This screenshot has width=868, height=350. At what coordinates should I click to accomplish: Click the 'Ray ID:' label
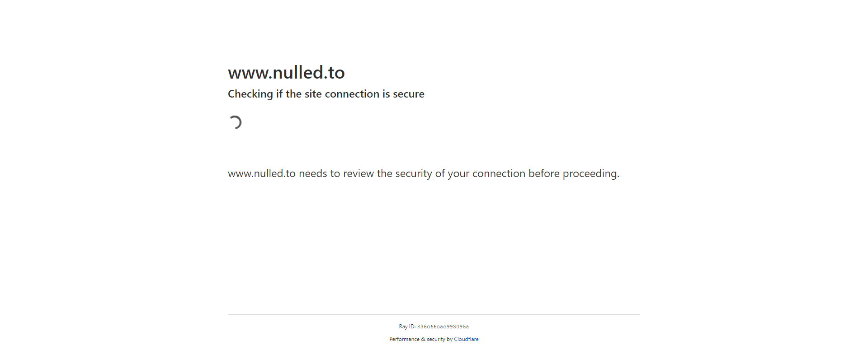(407, 327)
